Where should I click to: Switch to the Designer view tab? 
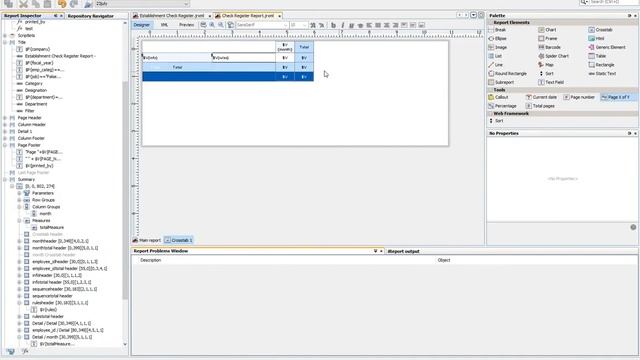[x=142, y=25]
